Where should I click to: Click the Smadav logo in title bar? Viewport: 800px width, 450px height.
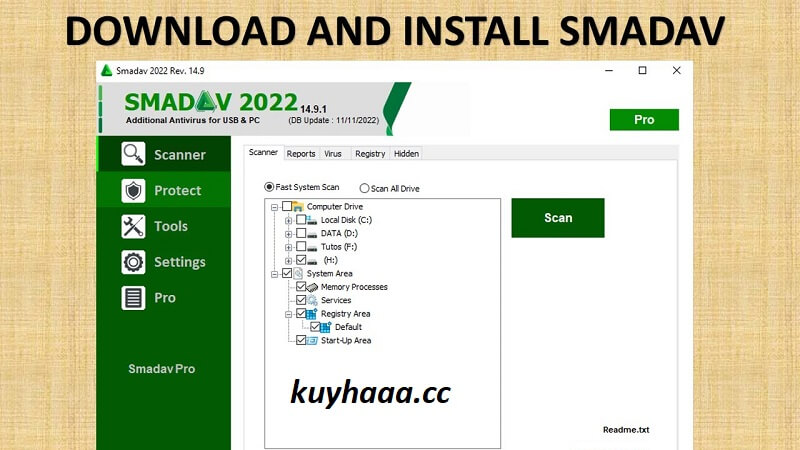107,70
